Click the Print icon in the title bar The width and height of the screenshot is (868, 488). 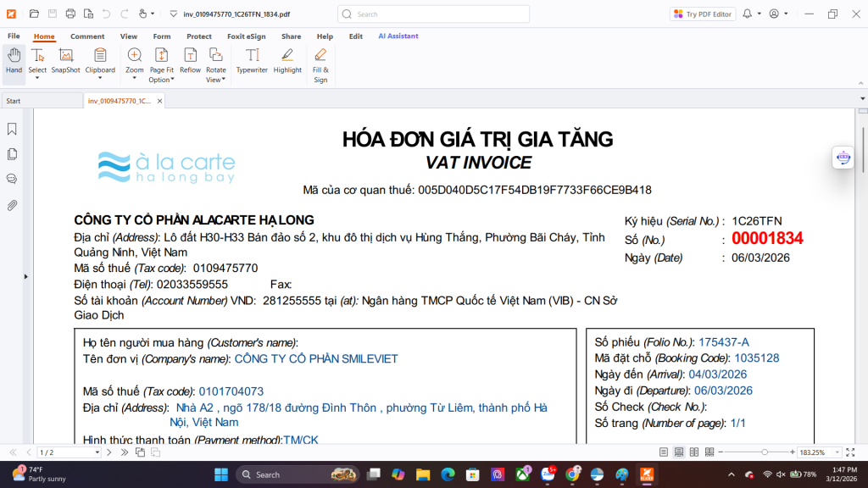70,14
